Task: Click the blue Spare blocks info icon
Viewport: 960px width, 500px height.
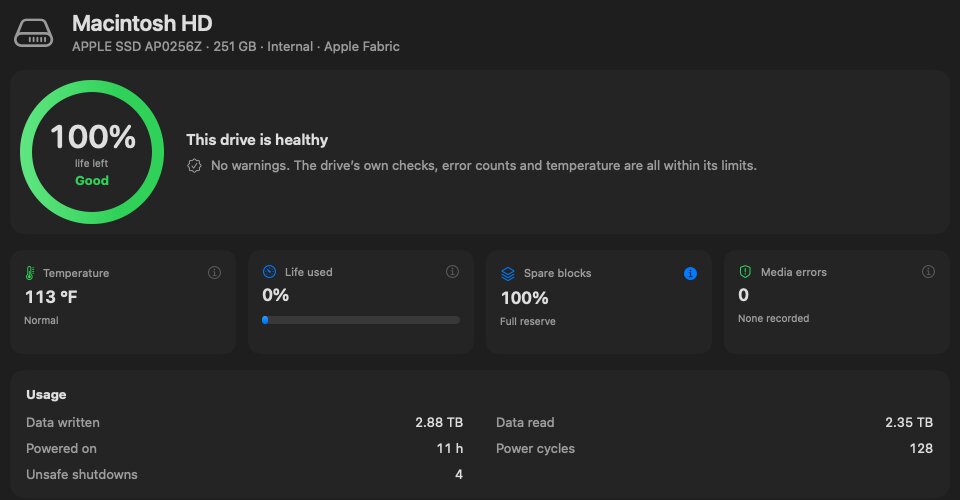Action: (690, 274)
